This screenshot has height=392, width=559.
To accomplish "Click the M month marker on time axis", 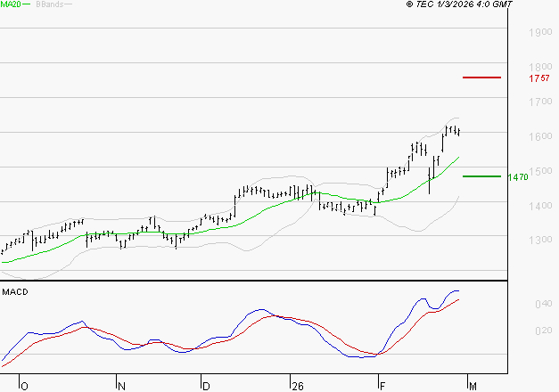I will [473, 387].
